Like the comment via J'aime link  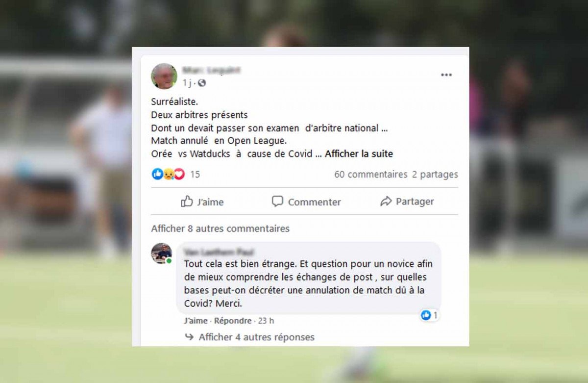196,321
